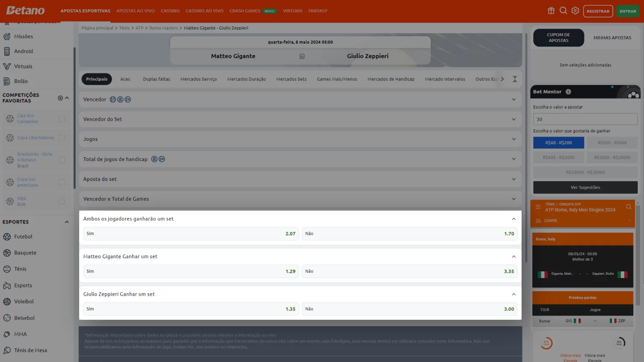The image size is (644, 362).
Task: Switch to the Aces tab
Action: (125, 79)
